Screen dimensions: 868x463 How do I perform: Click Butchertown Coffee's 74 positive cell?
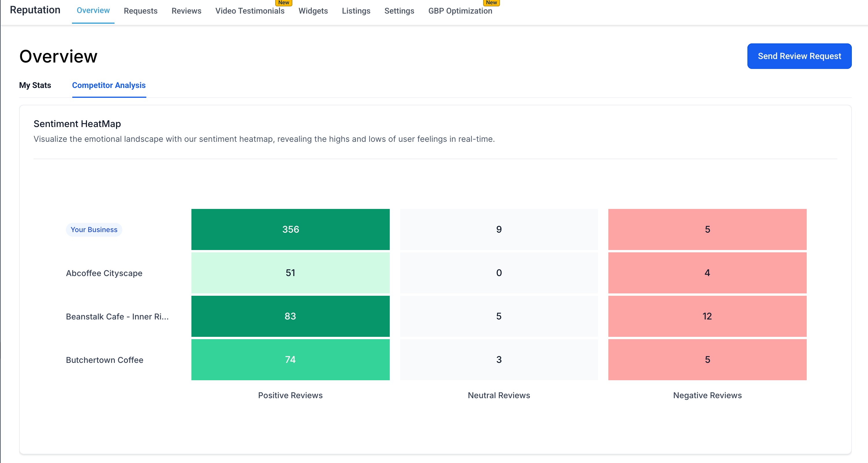290,359
